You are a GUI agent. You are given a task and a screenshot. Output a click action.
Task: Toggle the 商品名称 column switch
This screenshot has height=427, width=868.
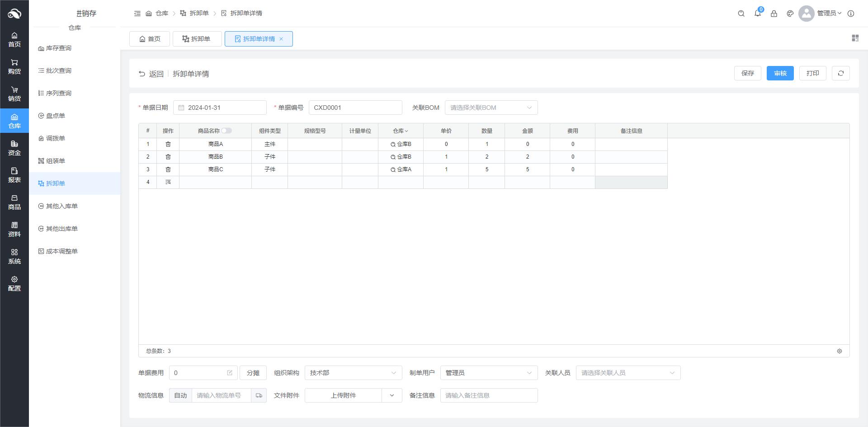click(x=226, y=131)
